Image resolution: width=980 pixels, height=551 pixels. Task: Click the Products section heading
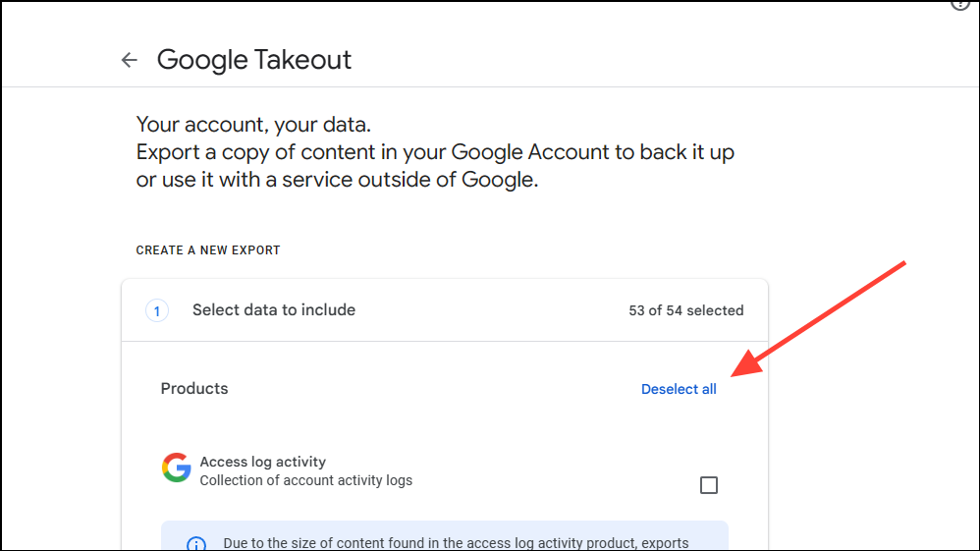194,389
